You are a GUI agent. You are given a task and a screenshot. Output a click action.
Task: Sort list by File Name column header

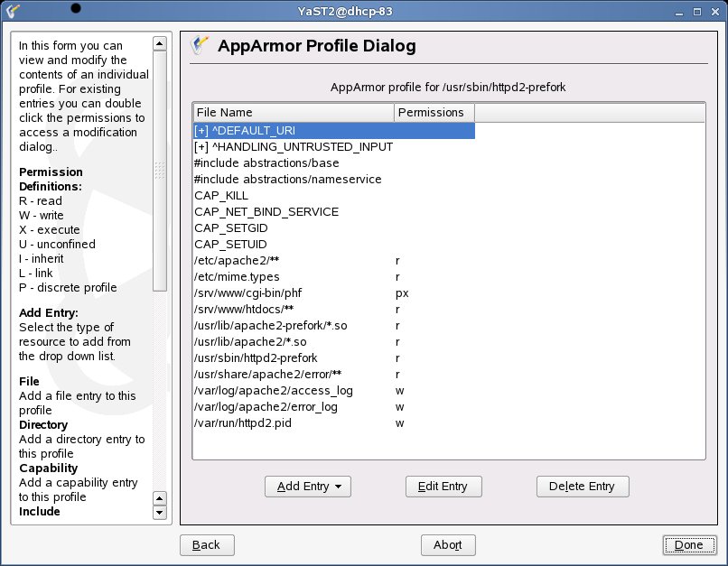pos(293,113)
